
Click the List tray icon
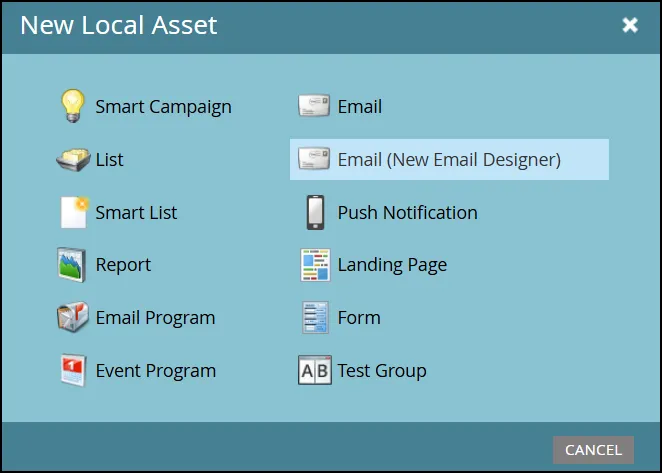(x=73, y=159)
